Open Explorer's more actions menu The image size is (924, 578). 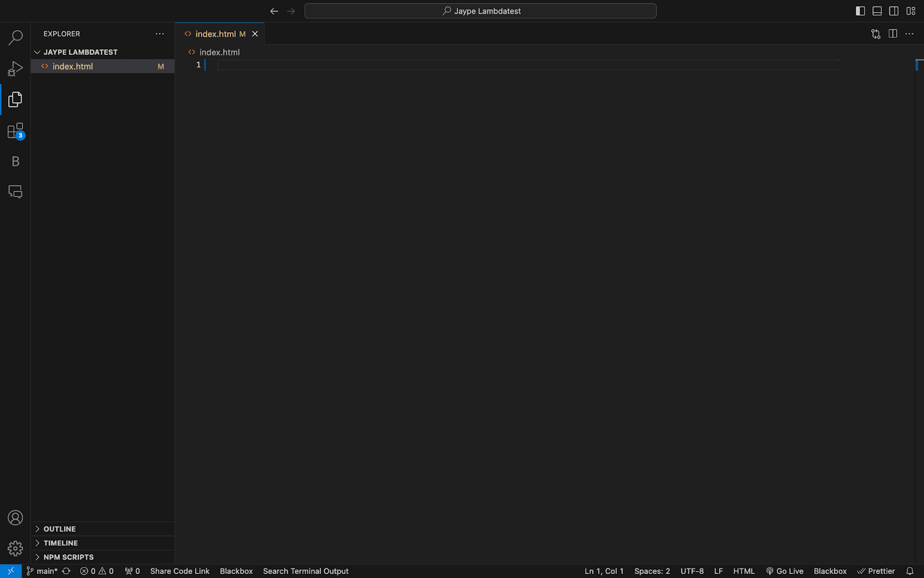click(x=159, y=34)
